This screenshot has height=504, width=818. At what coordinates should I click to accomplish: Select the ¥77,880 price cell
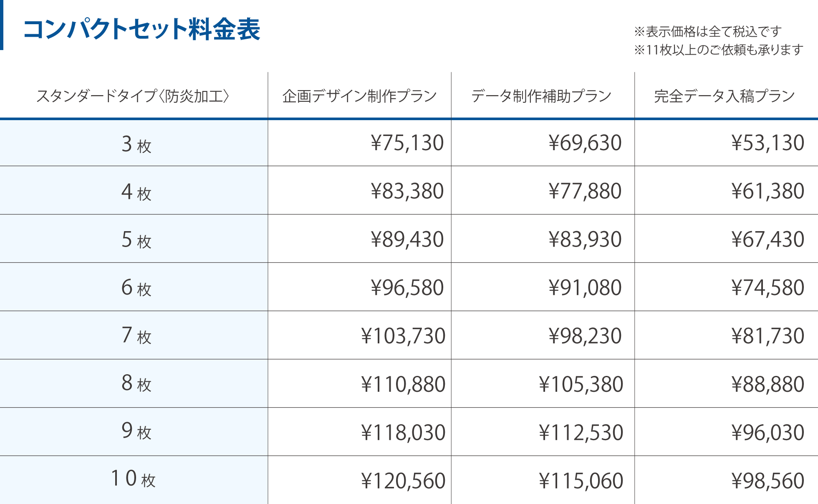tap(585, 191)
